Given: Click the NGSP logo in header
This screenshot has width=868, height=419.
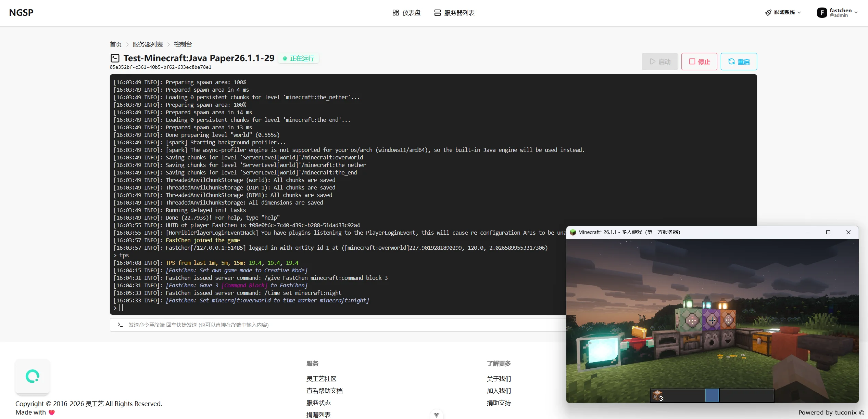Looking at the screenshot, I should coord(21,13).
